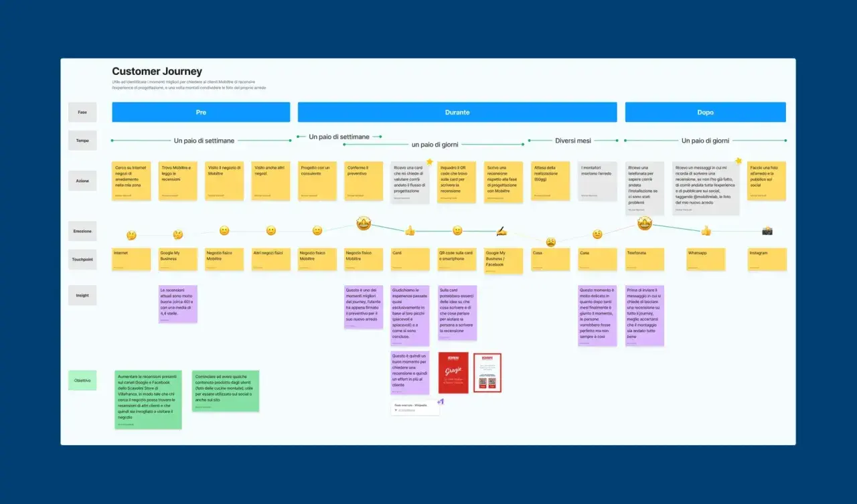Click the 'QR code sulla card e smartphone' note
This screenshot has width=857, height=504.
[457, 259]
